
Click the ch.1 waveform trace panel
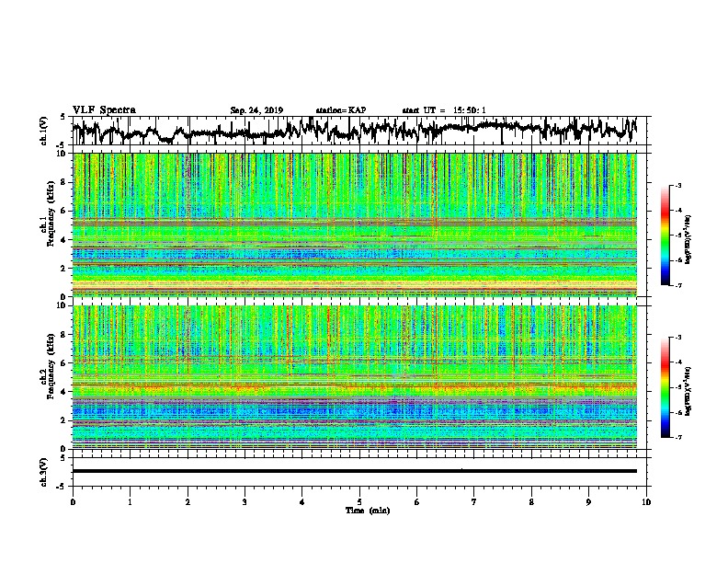pyautogui.click(x=358, y=131)
